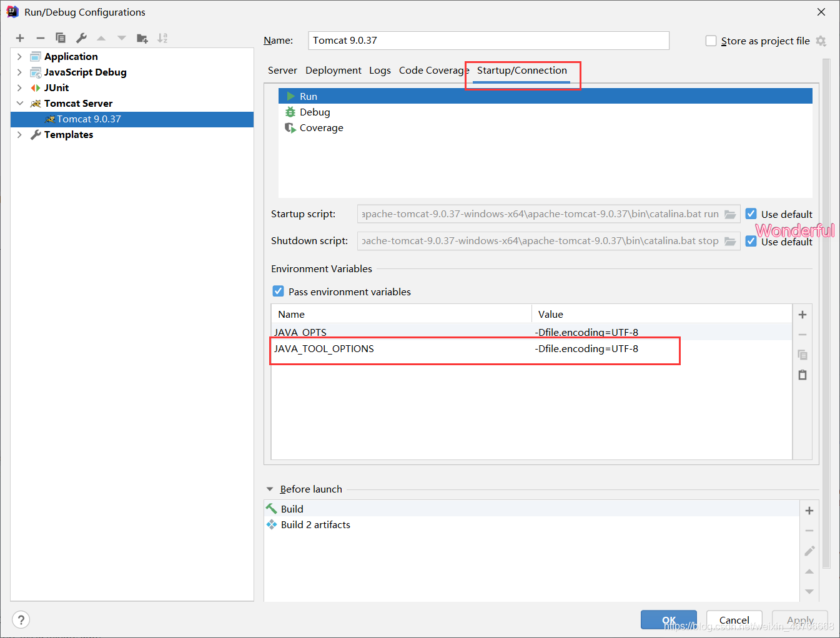
Task: Create new folder for configurations
Action: click(142, 38)
